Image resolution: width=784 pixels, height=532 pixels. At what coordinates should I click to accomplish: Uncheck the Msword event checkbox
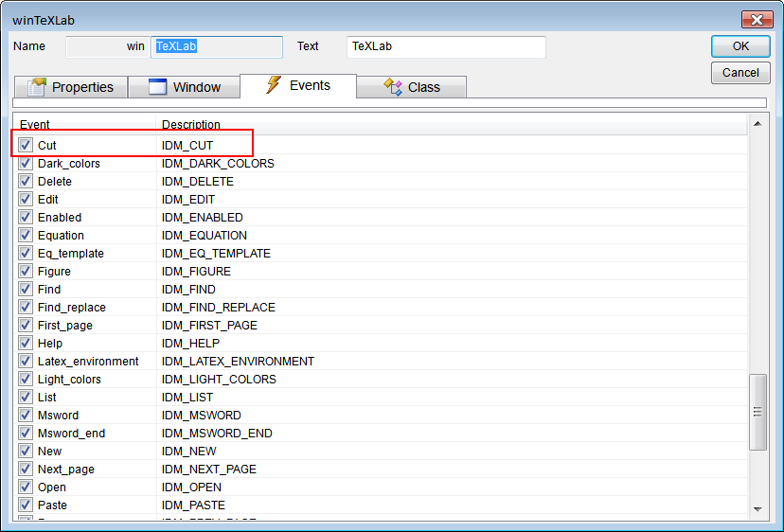(26, 415)
